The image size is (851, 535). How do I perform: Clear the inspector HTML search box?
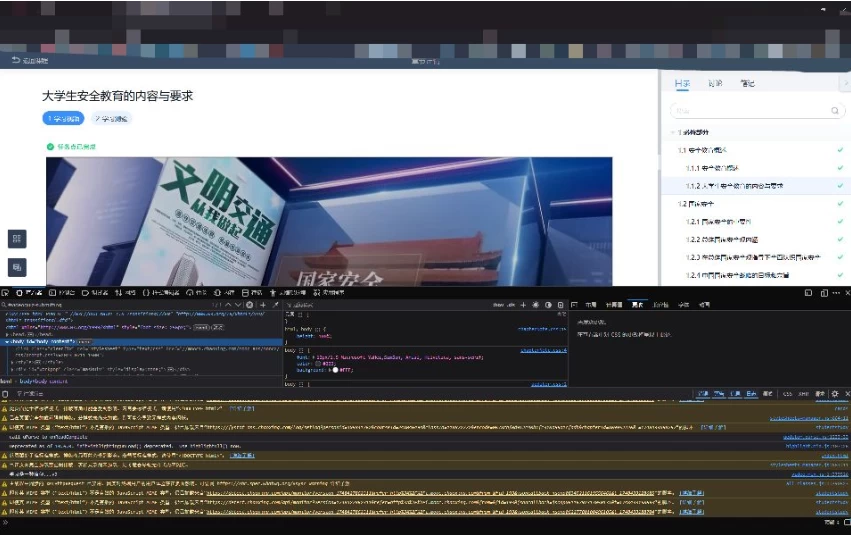tap(250, 305)
